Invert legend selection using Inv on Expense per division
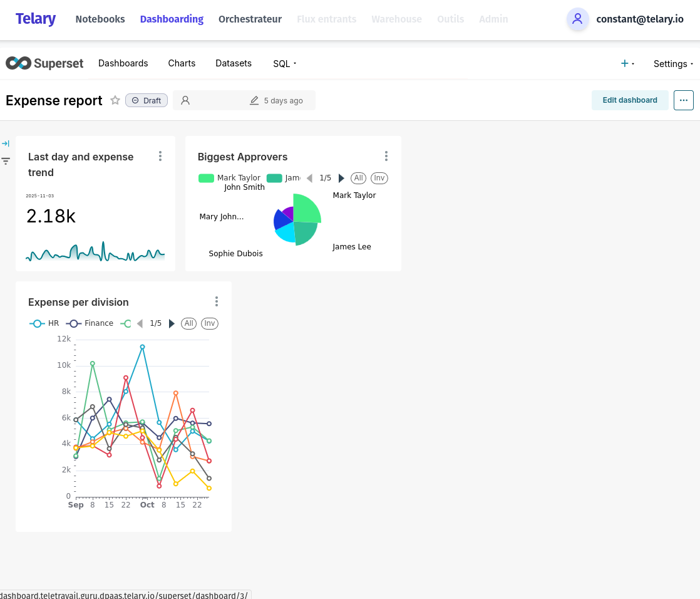The width and height of the screenshot is (700, 599). 209,323
